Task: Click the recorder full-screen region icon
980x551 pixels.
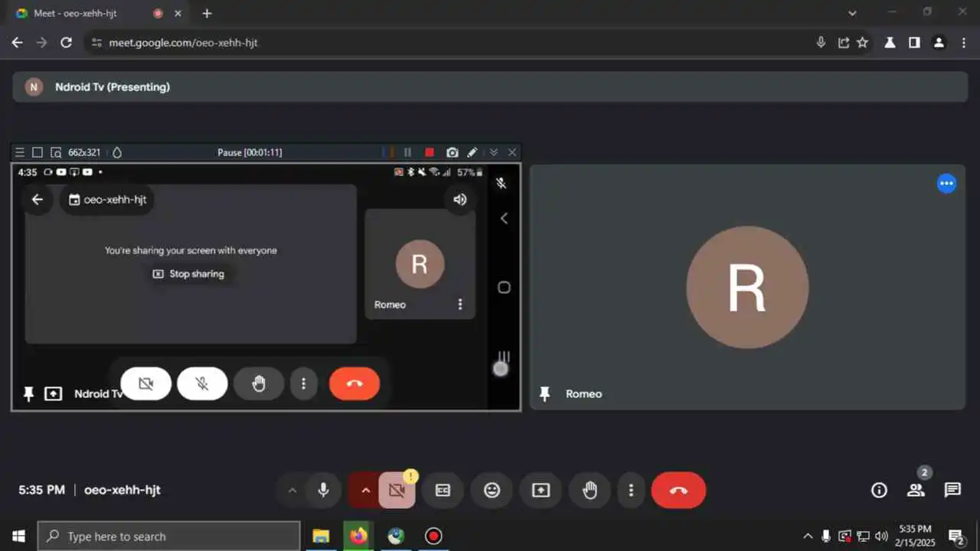Action: pos(37,152)
